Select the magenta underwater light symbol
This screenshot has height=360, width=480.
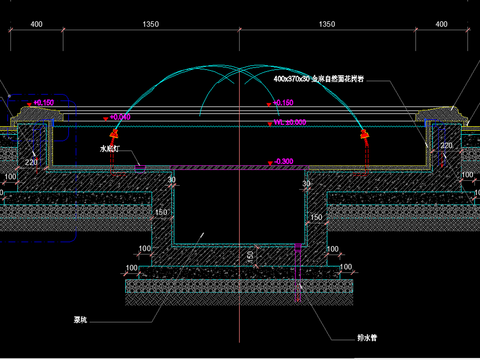point(140,168)
